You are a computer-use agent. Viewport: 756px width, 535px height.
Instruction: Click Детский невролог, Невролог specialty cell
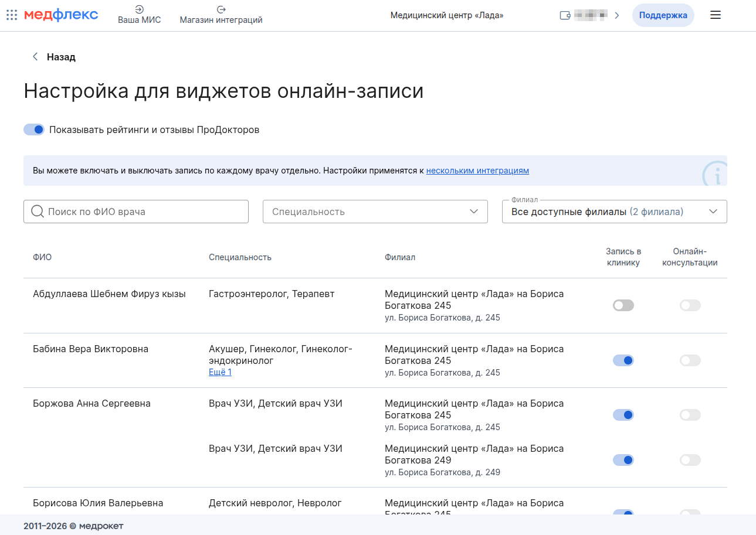pyautogui.click(x=275, y=503)
